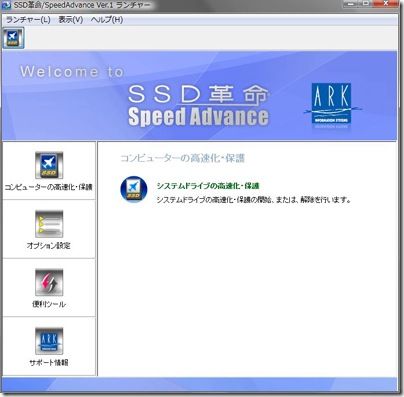Click the SSD airplane toolbar icon
The width and height of the screenshot is (404, 397).
13,38
